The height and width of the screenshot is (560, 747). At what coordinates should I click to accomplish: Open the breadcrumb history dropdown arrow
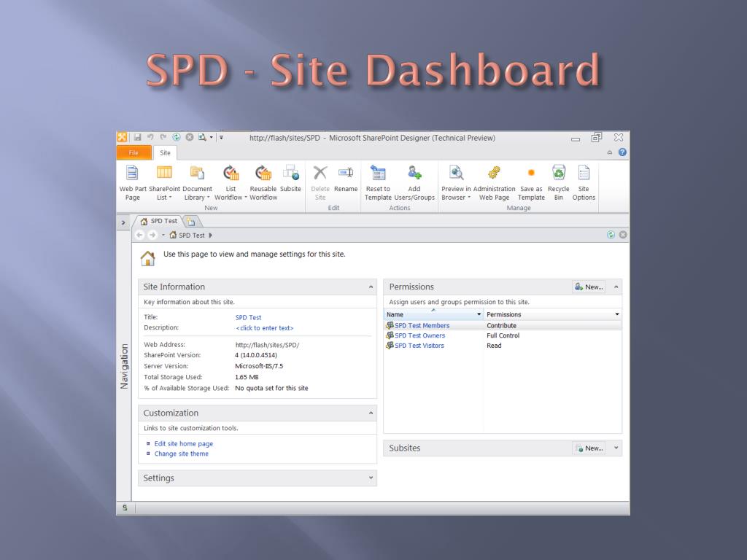(163, 235)
